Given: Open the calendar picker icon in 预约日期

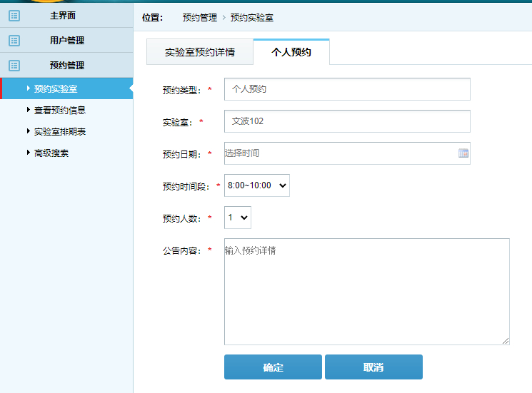Looking at the screenshot, I should click(463, 153).
